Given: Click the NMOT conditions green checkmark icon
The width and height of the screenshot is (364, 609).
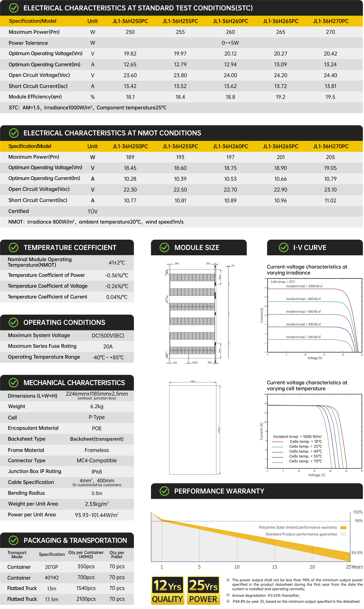Looking at the screenshot, I should pyautogui.click(x=14, y=133).
